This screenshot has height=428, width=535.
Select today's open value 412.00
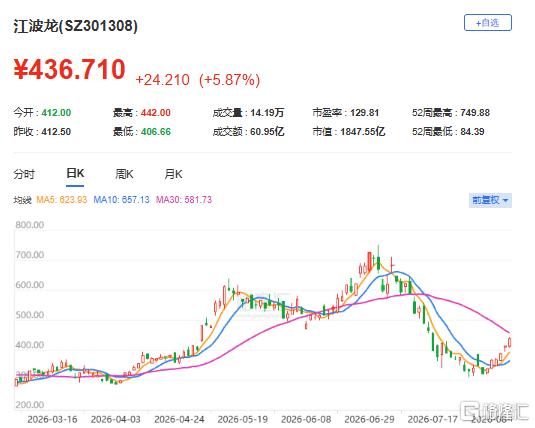(x=56, y=113)
